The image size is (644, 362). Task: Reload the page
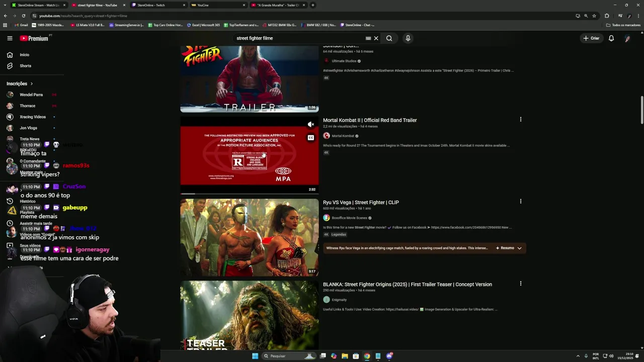click(24, 16)
